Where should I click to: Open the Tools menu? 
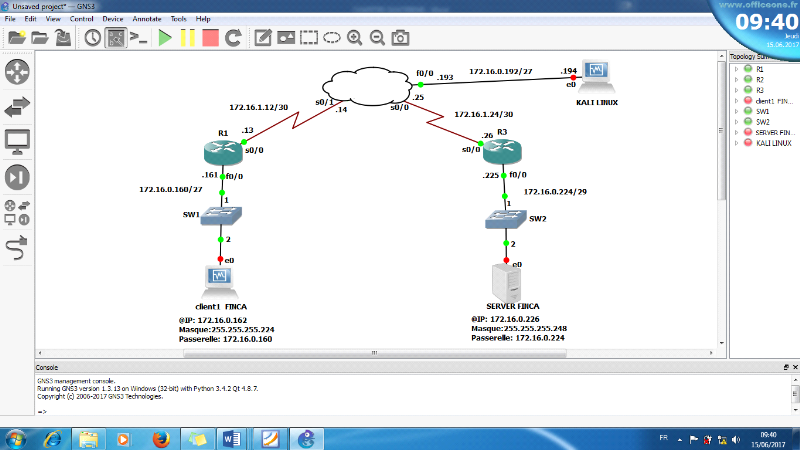click(178, 19)
